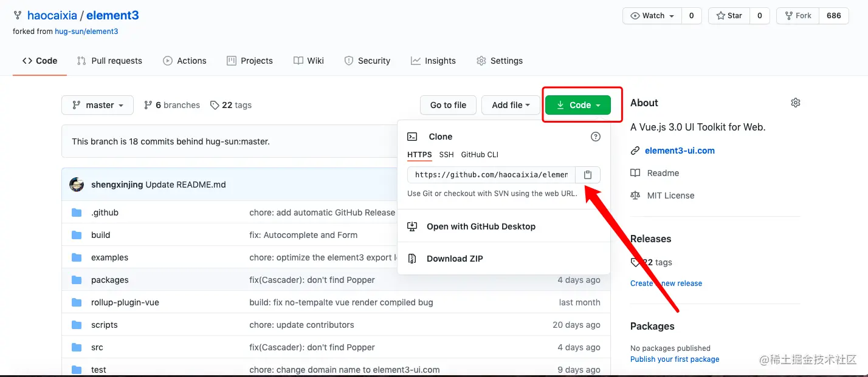Click the Releases heading link

click(650, 239)
